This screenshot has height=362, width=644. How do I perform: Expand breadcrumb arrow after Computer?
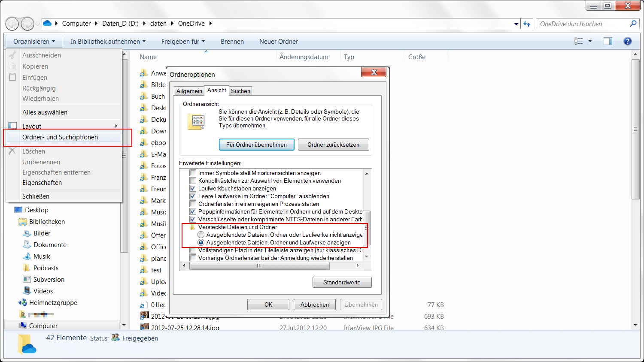tap(97, 24)
